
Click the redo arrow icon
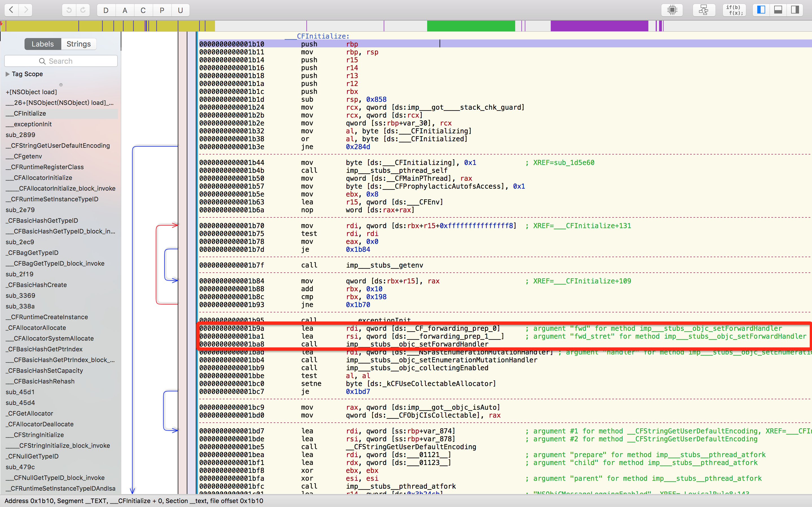pyautogui.click(x=83, y=10)
